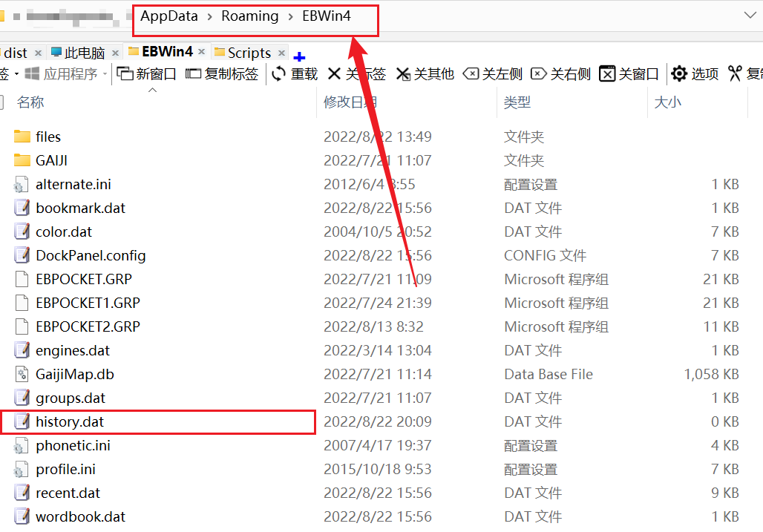The width and height of the screenshot is (763, 532).
Task: Click the blue plus new tab icon
Action: [299, 56]
